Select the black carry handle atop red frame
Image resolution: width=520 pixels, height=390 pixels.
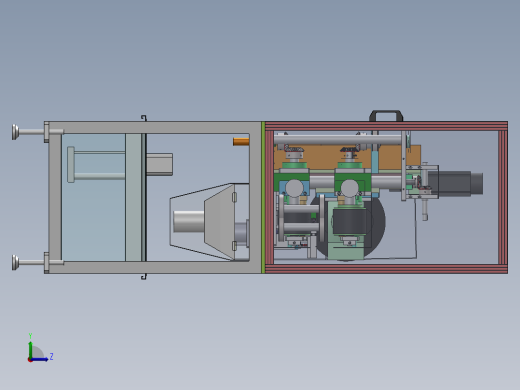coord(386,116)
